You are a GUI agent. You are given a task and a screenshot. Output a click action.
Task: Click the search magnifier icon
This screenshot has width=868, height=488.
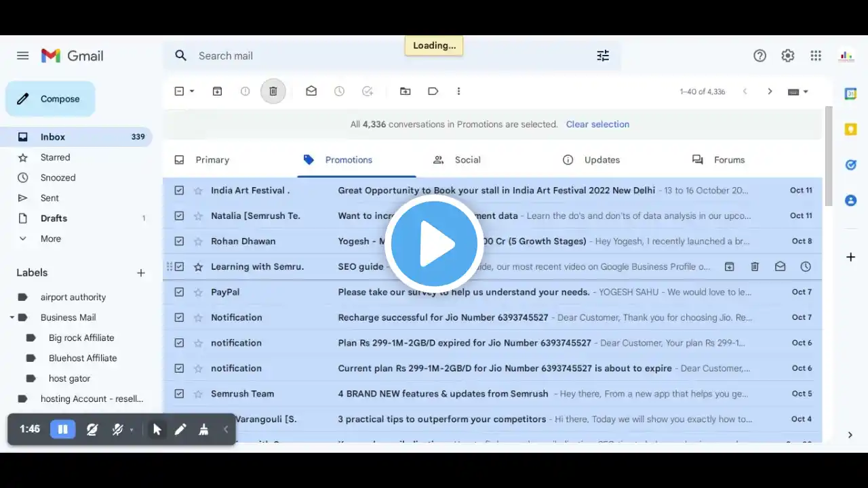click(x=180, y=56)
